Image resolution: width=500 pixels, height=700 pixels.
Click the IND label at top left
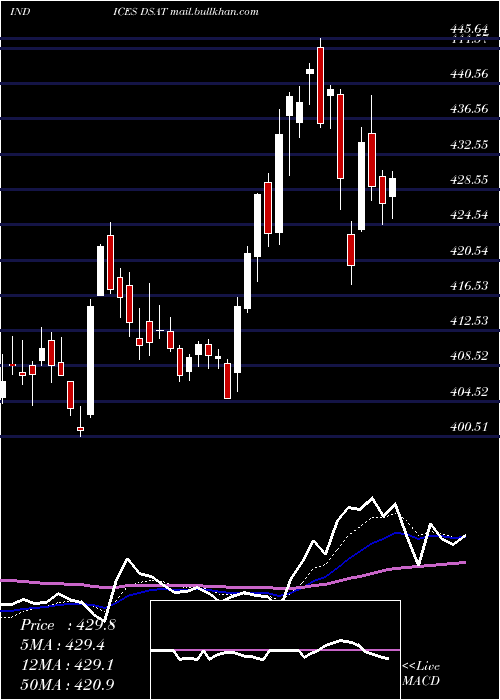pos(20,12)
